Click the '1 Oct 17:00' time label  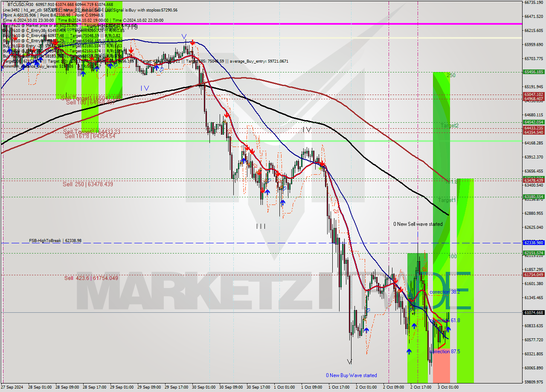(x=339, y=387)
